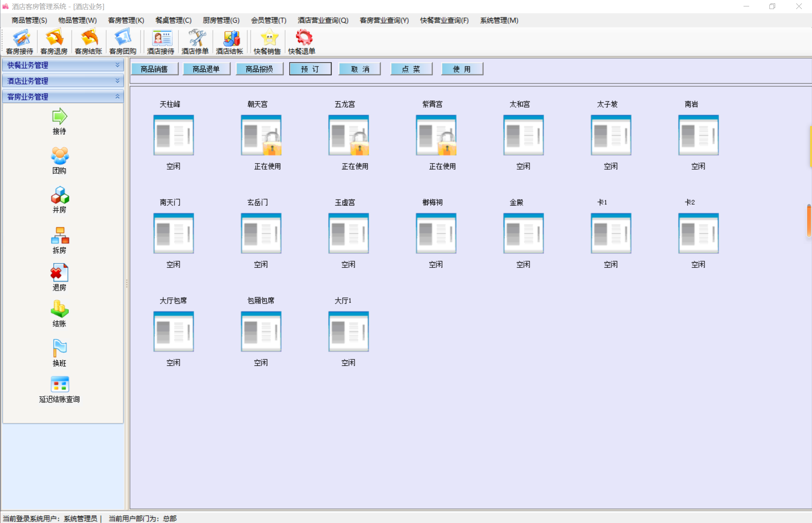The width and height of the screenshot is (812, 523).
Task: Select the 卡2 table icon
Action: [698, 233]
